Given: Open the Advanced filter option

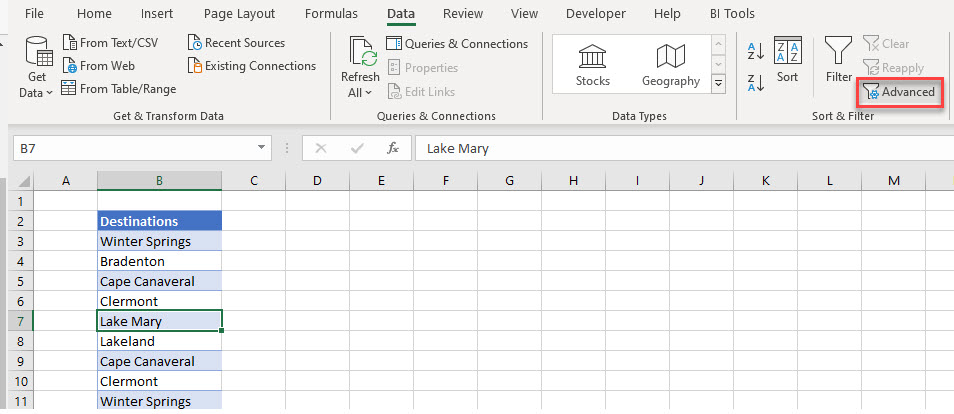Looking at the screenshot, I should [899, 92].
